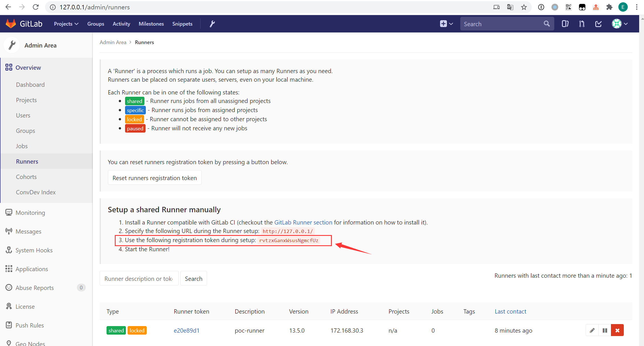The image size is (644, 346).
Task: Click the version 13.5.0 cell
Action: click(297, 330)
